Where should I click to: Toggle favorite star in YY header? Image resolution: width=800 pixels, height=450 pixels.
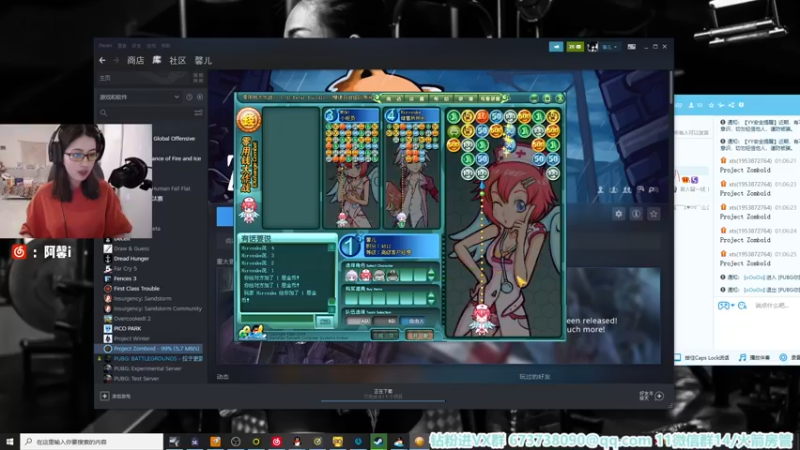coord(711,105)
